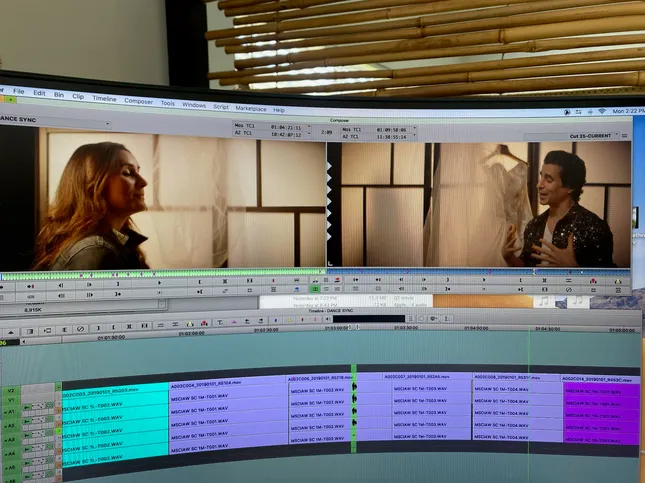Click source monitor green position bar
The height and width of the screenshot is (483, 645).
click(162, 274)
